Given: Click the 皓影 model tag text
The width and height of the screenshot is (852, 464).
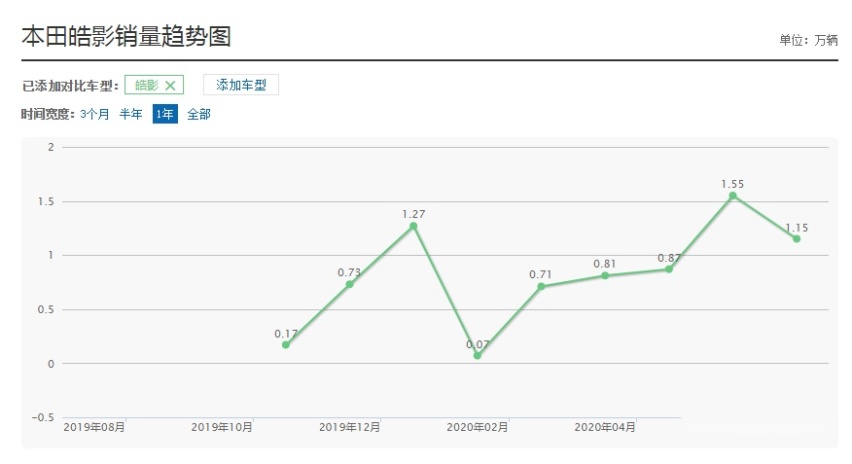Looking at the screenshot, I should [x=147, y=85].
